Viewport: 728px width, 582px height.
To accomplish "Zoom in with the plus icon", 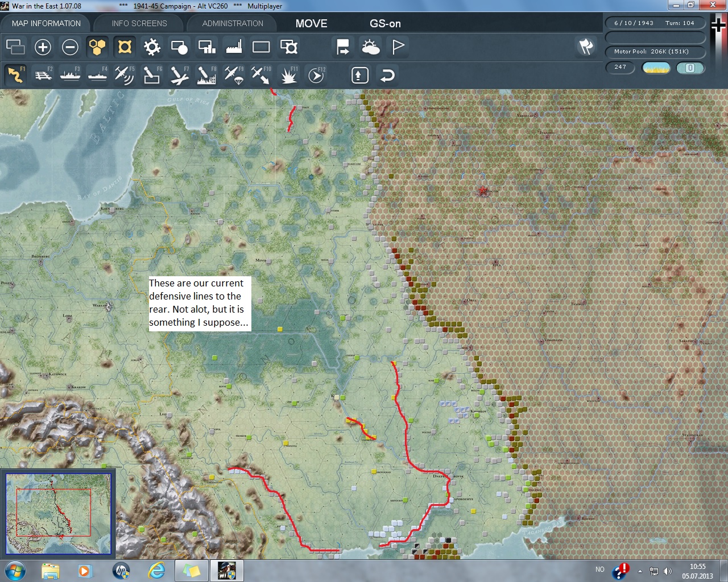I will [x=43, y=47].
